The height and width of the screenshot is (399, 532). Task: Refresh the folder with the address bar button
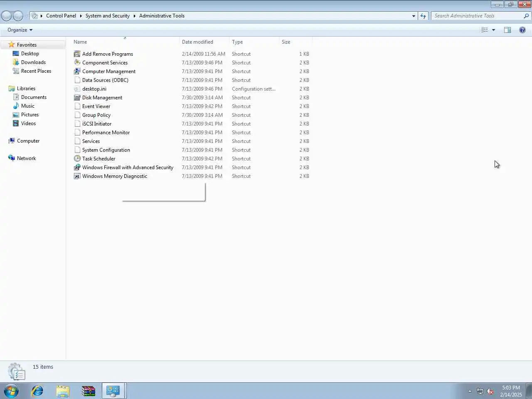click(423, 16)
